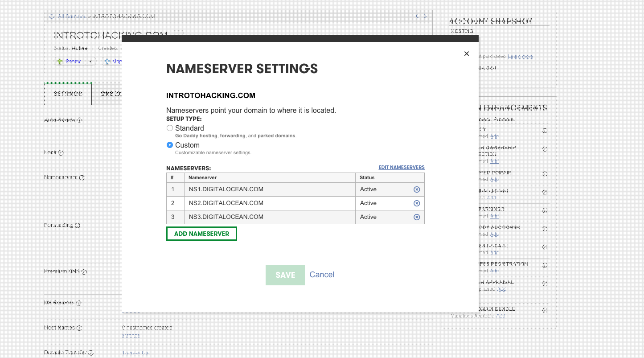644x358 pixels.
Task: Open Lock help icon
Action: pyautogui.click(x=61, y=153)
